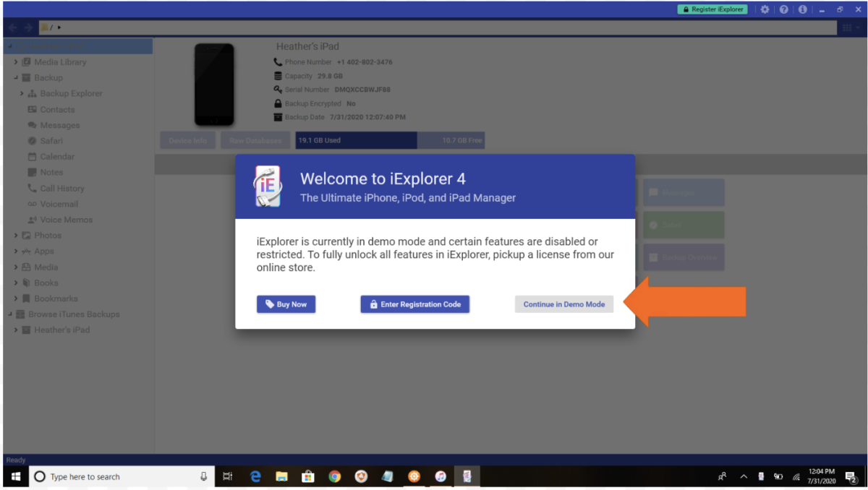The width and height of the screenshot is (868, 490).
Task: Click the info circle icon in title bar
Action: pyautogui.click(x=802, y=9)
